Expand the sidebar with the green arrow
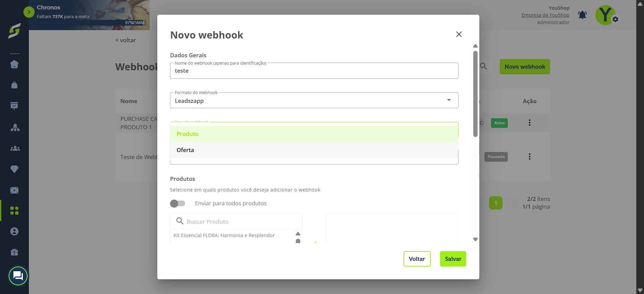Screen dimensions: 644x294 (x=29, y=12)
